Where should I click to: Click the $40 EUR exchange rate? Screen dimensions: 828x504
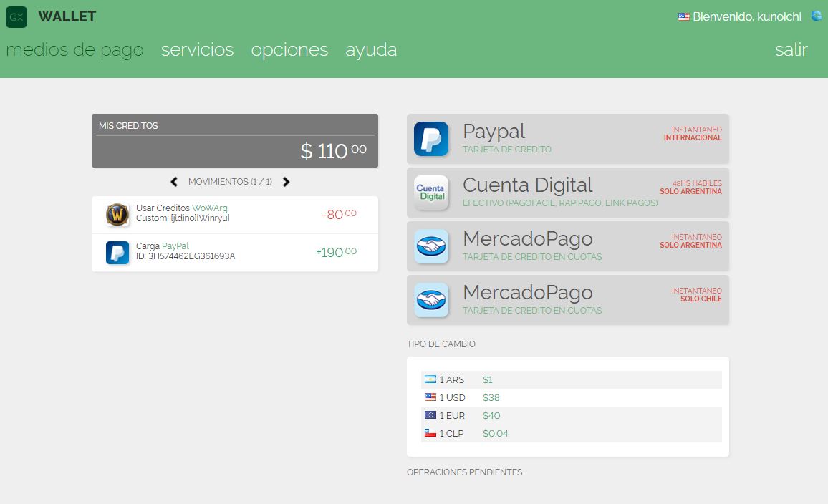click(491, 415)
